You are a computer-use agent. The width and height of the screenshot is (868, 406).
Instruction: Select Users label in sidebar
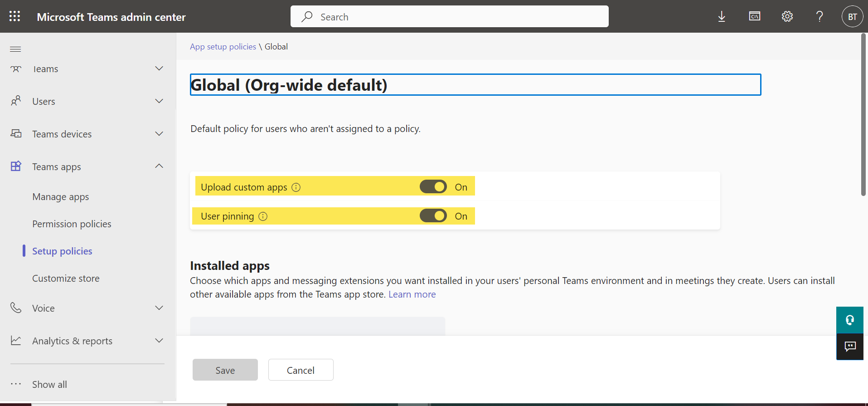click(44, 102)
